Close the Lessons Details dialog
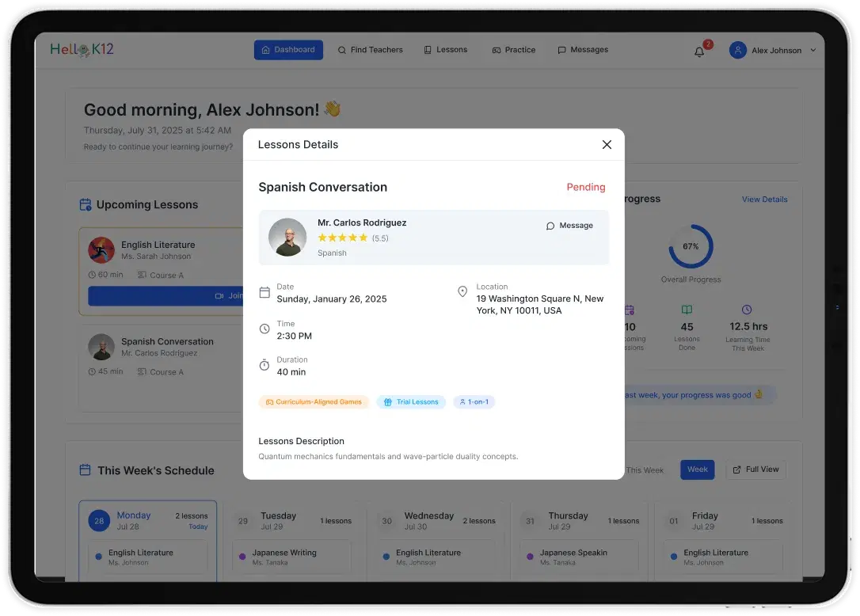The width and height of the screenshot is (860, 616). click(607, 144)
